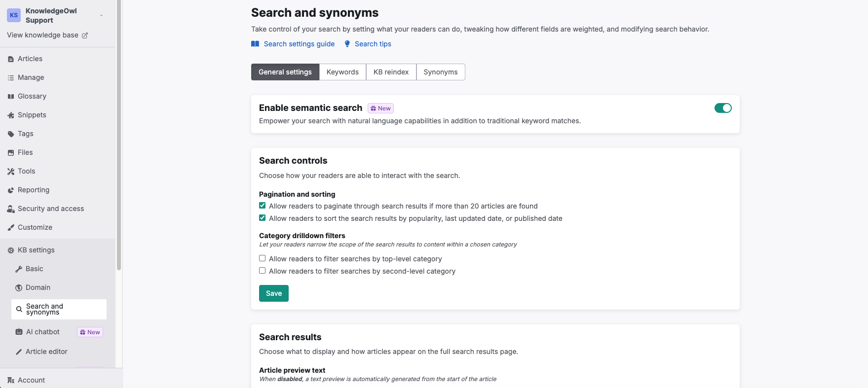The width and height of the screenshot is (868, 388).
Task: Open the Account menu item
Action: pos(31,380)
